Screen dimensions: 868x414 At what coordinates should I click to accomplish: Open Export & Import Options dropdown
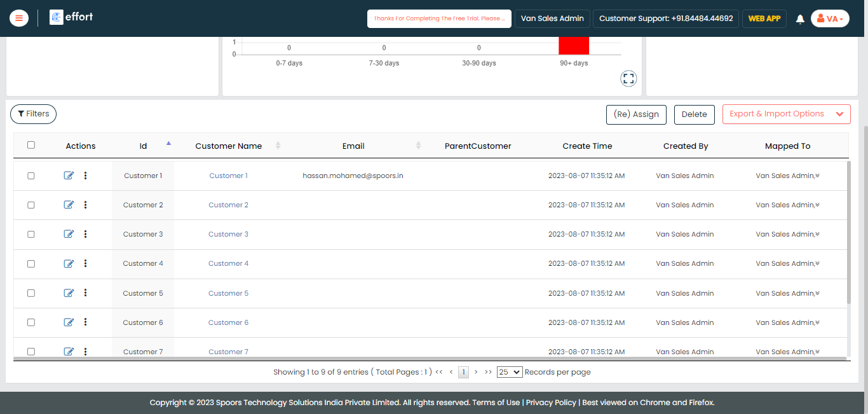tap(786, 114)
